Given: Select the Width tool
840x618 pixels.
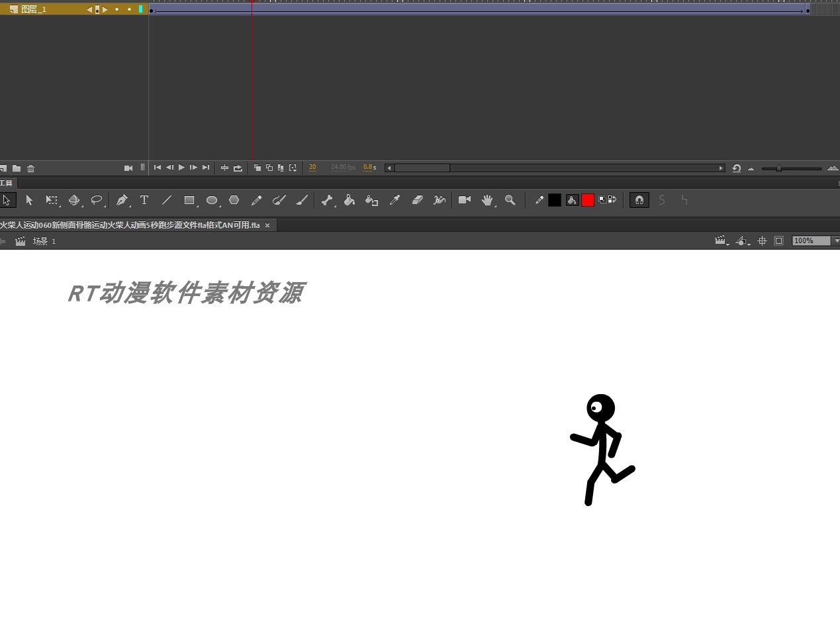Looking at the screenshot, I should pyautogui.click(x=440, y=200).
